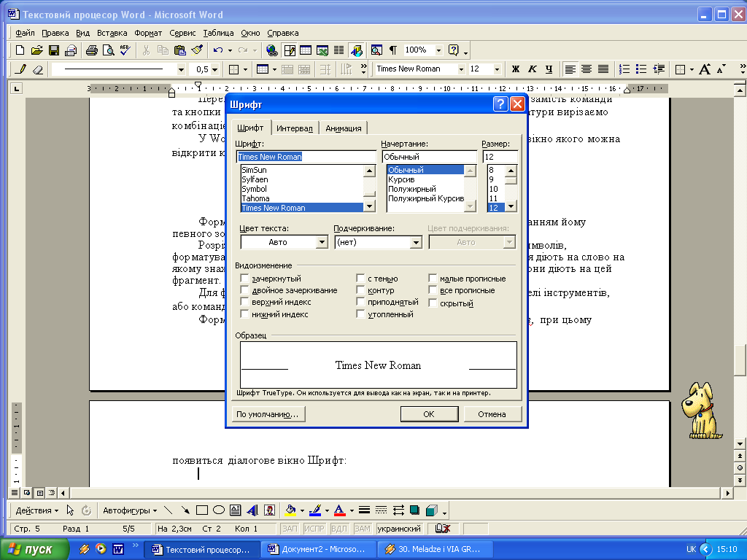Choose fill color bucket in drawing toolbar
This screenshot has width=747, height=560.
tap(290, 510)
